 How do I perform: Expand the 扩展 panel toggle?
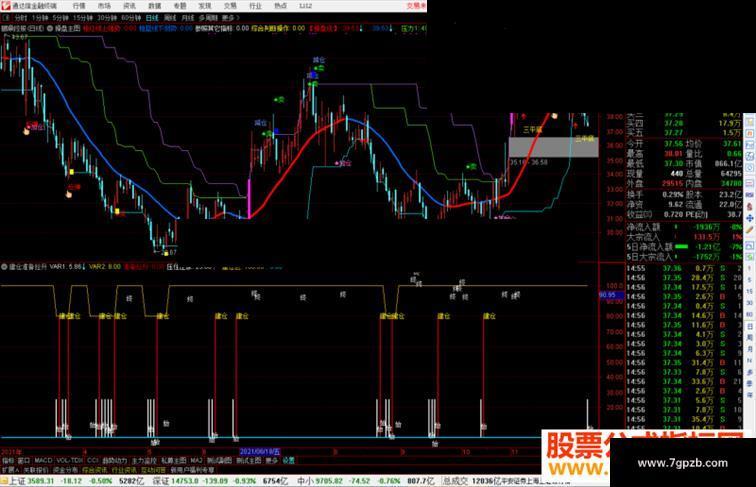[x=10, y=470]
